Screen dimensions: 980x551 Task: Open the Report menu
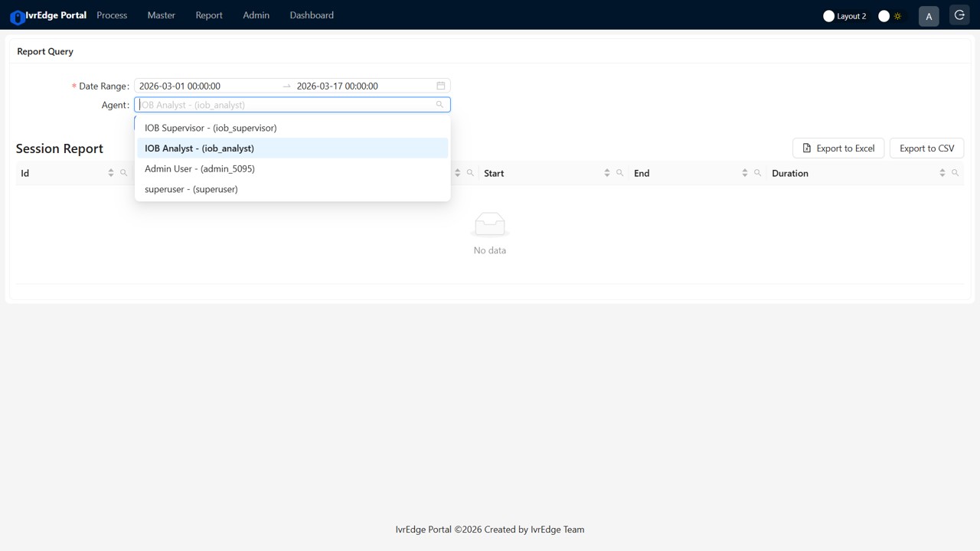pyautogui.click(x=208, y=15)
